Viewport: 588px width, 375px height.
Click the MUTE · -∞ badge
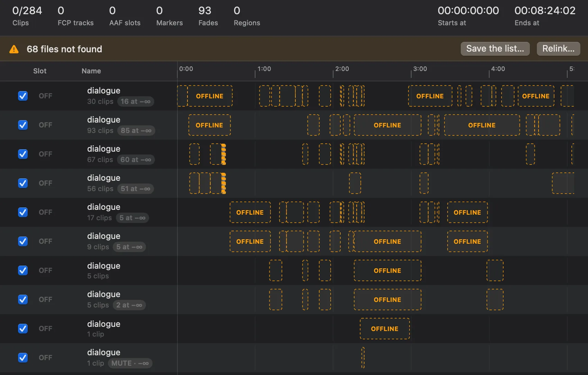130,363
